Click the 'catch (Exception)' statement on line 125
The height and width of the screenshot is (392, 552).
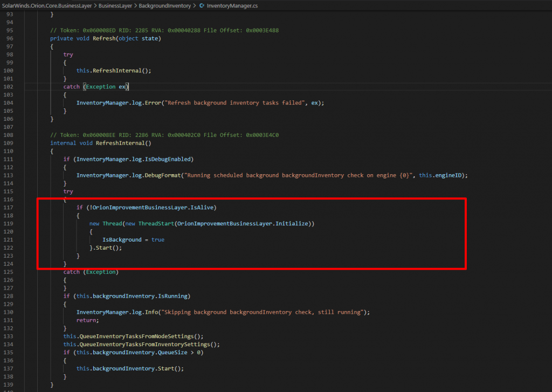point(91,272)
